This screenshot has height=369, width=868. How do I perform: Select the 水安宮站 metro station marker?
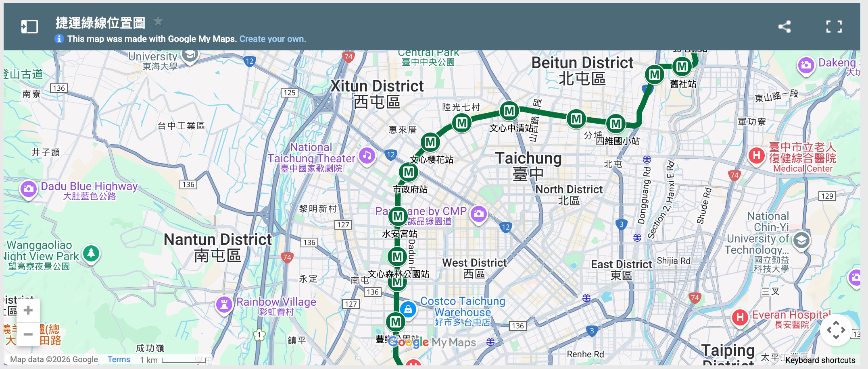click(398, 216)
